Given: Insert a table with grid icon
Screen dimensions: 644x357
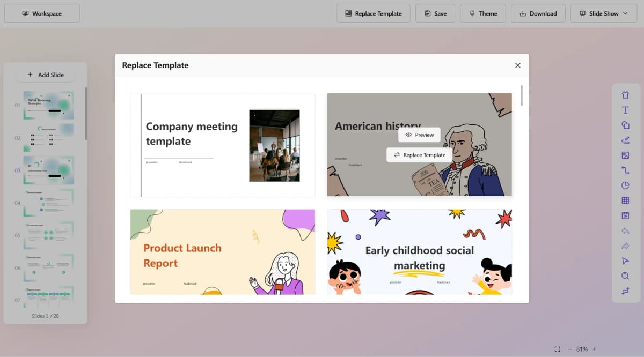Looking at the screenshot, I should tap(625, 200).
